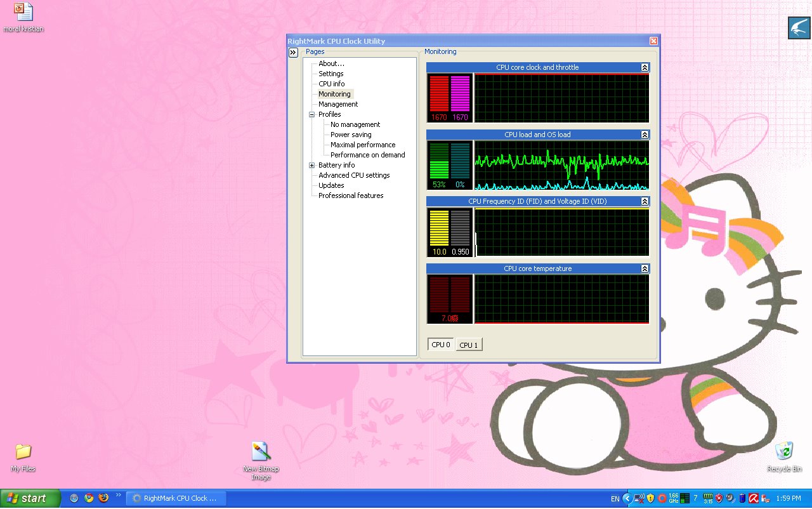Hide the Pages pane with the arrow button

coord(293,53)
